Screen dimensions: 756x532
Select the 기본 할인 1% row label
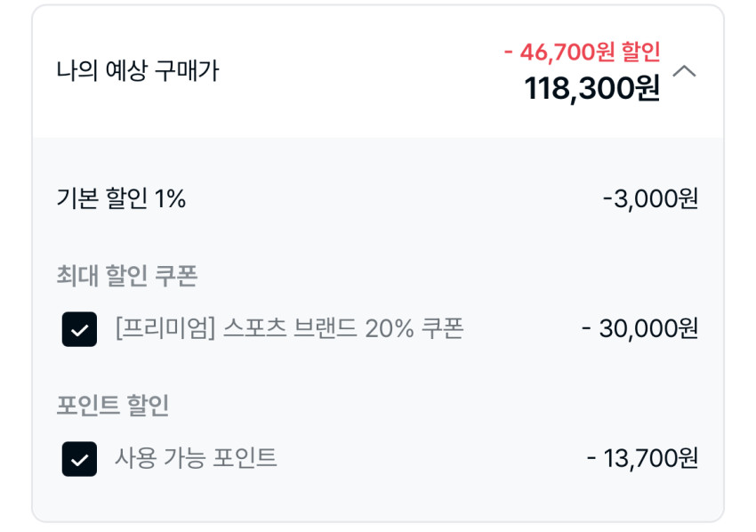(x=121, y=198)
